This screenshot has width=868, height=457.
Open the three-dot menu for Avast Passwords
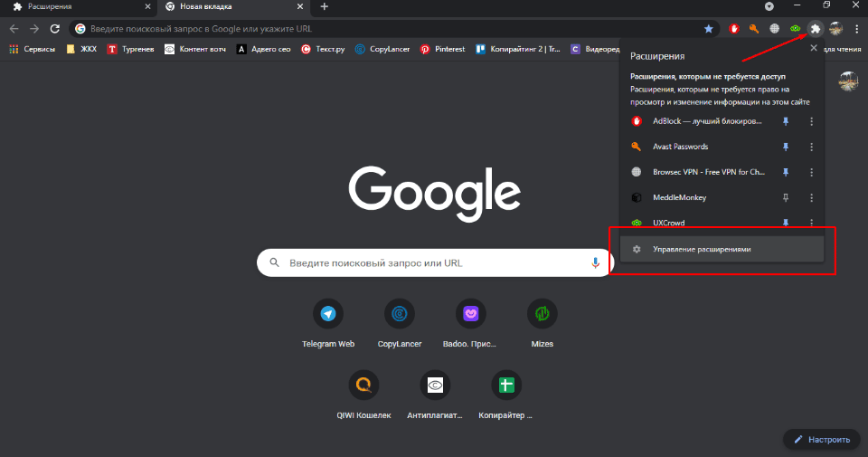811,147
